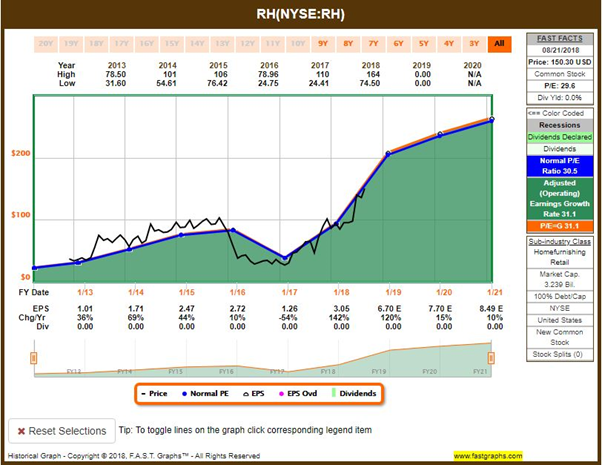Click the 1/17 trough data point
The height and width of the screenshot is (465, 602).
coord(284,258)
